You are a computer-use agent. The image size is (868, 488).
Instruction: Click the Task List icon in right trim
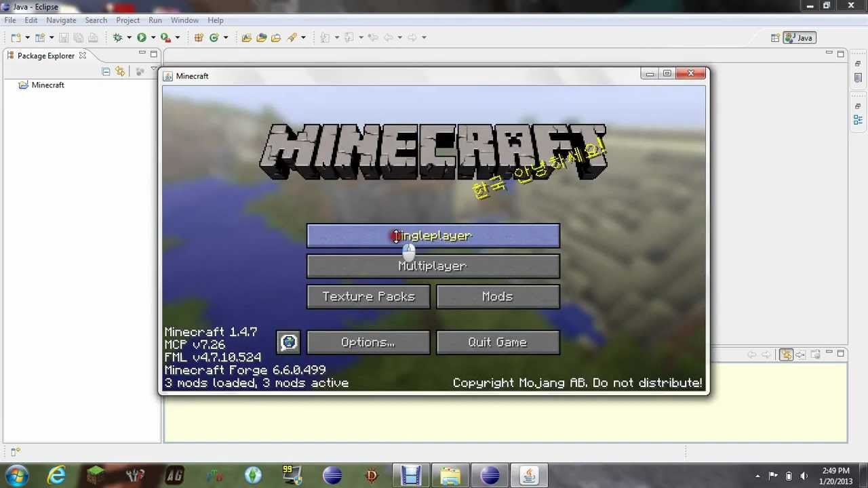(858, 78)
